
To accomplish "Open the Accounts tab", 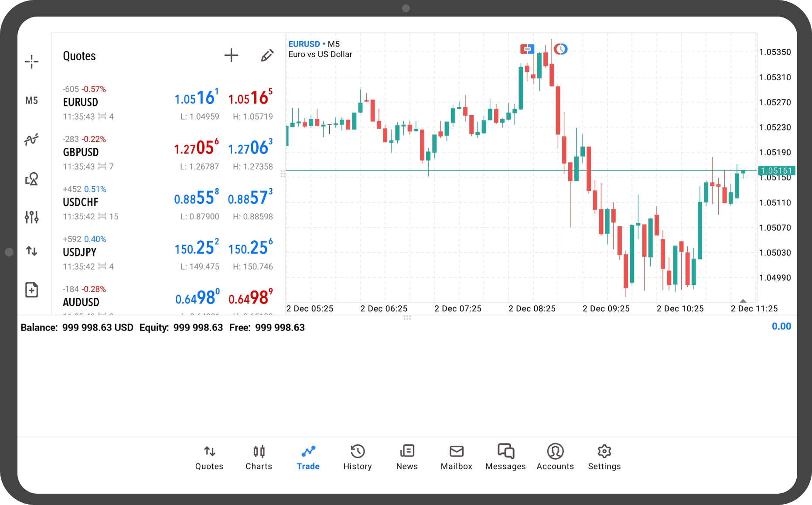I will pos(555,457).
